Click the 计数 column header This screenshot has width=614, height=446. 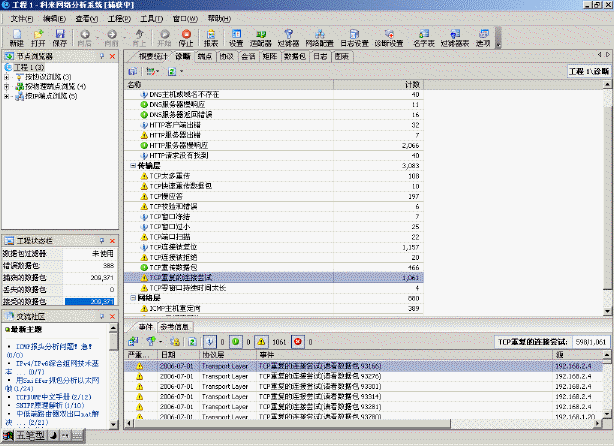click(x=378, y=85)
